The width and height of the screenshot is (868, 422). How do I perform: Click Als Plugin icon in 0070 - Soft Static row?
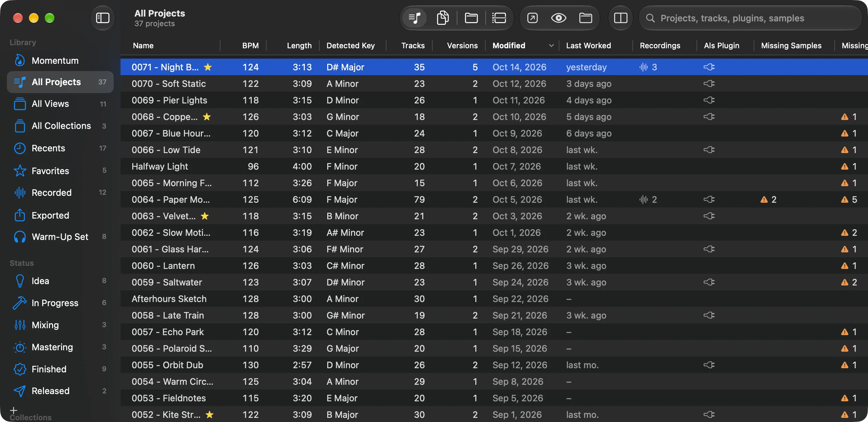click(x=709, y=83)
